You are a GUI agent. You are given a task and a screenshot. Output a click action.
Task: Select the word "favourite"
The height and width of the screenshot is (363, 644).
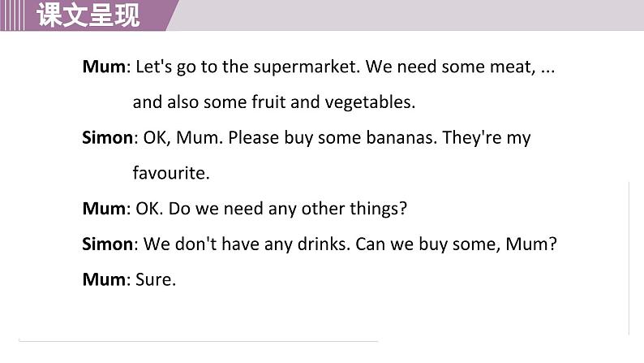point(169,173)
